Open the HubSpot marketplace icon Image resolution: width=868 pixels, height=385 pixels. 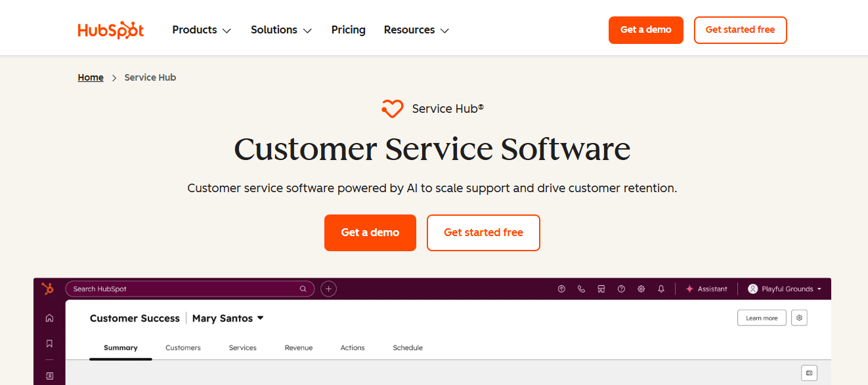[601, 289]
